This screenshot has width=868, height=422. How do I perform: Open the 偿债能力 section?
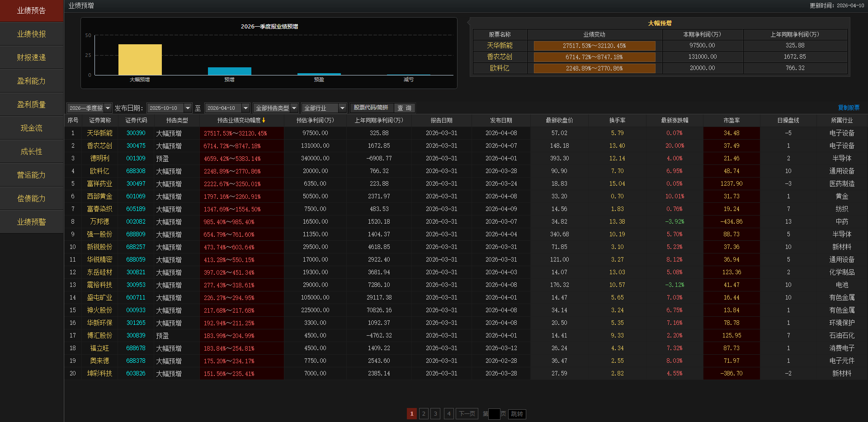coord(32,198)
